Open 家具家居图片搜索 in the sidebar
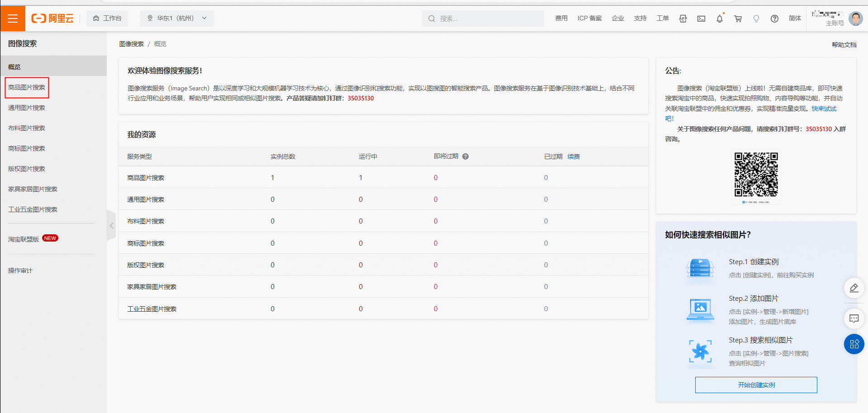This screenshot has height=413, width=868. coord(33,189)
